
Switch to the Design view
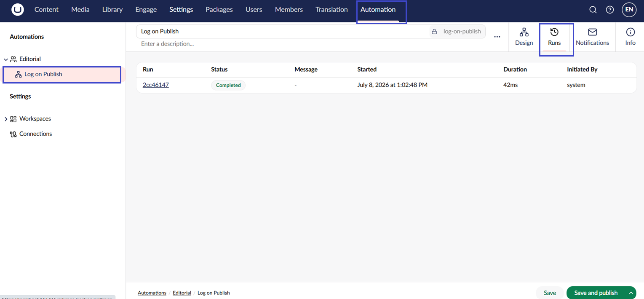524,37
